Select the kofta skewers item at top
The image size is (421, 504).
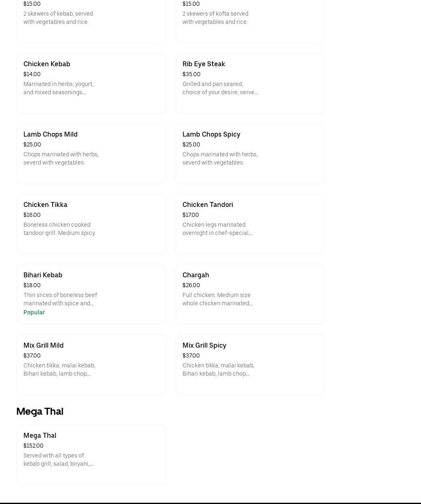[250, 19]
